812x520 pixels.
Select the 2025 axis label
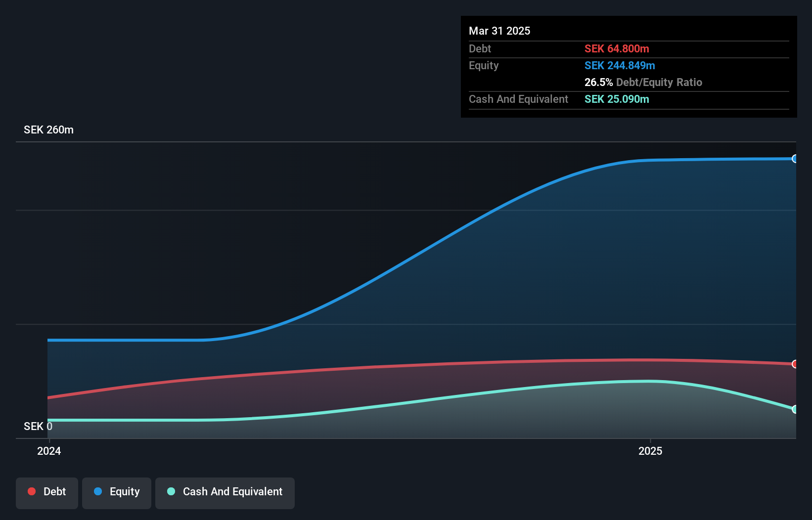[650, 451]
